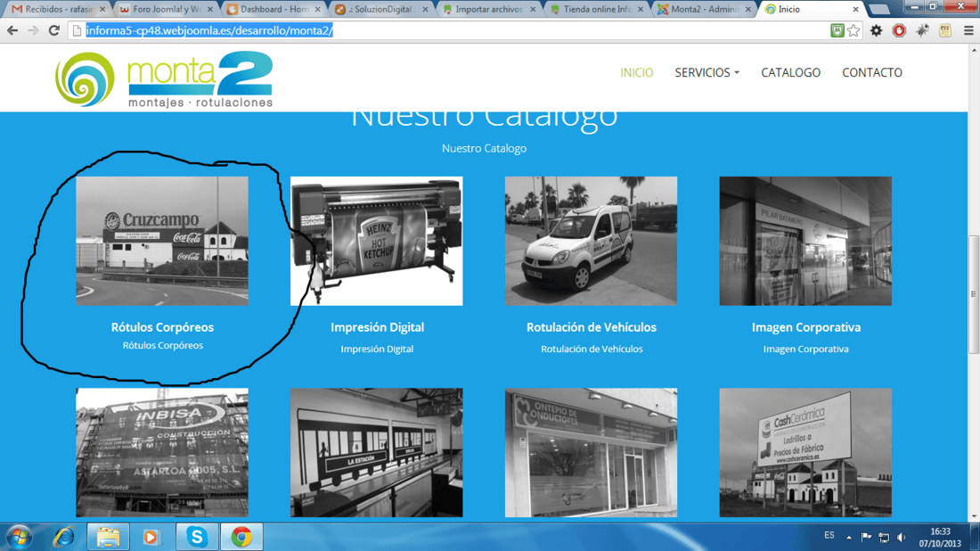Open Skype from the taskbar

pyautogui.click(x=197, y=538)
